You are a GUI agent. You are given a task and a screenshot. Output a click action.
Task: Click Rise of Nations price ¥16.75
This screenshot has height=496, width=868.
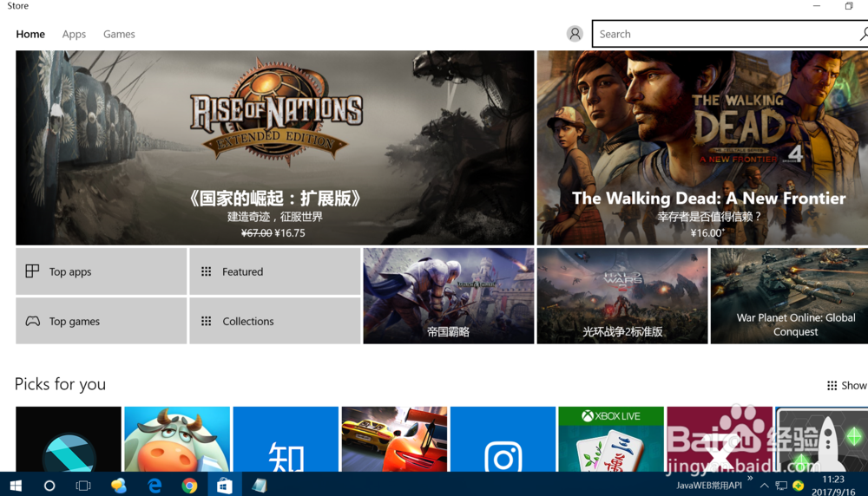tap(290, 232)
